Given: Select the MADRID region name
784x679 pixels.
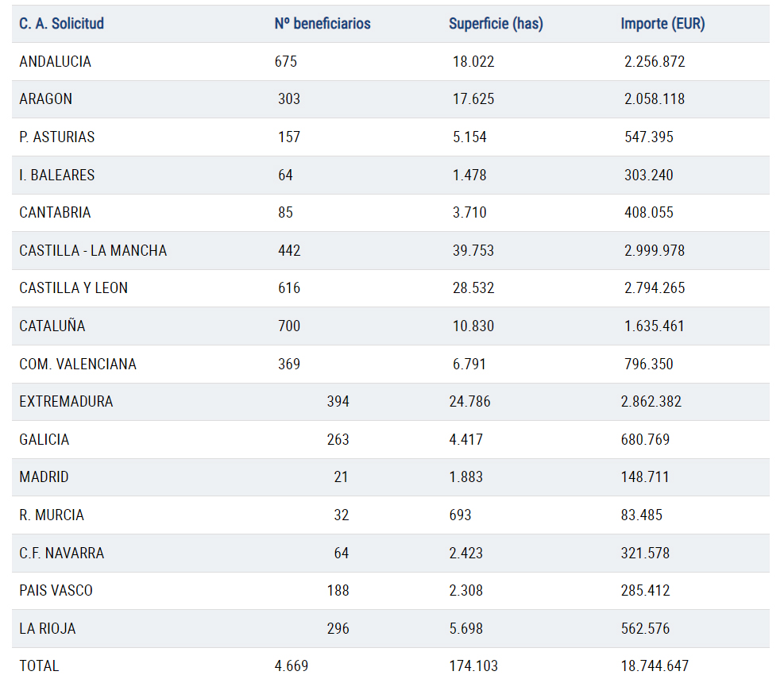Looking at the screenshot, I should pyautogui.click(x=44, y=477).
